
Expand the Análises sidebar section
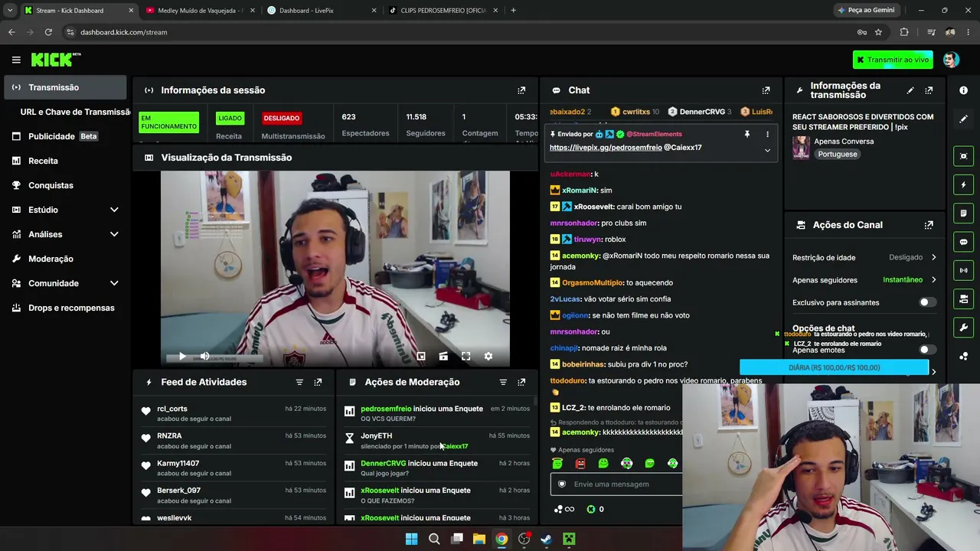(x=114, y=234)
